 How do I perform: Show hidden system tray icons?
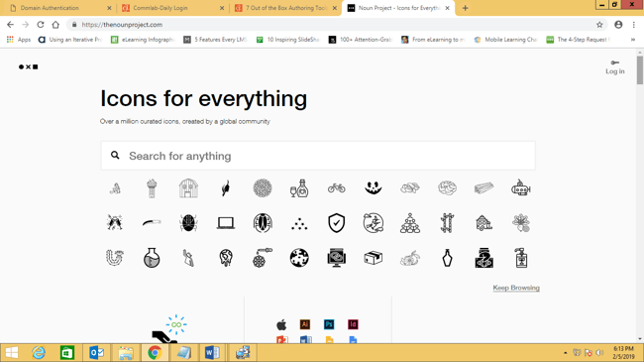click(x=565, y=352)
